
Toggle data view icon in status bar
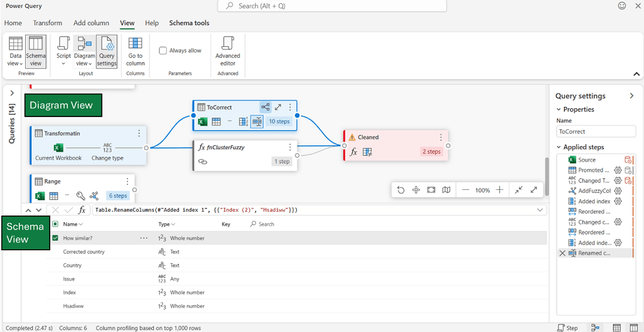tap(616, 328)
